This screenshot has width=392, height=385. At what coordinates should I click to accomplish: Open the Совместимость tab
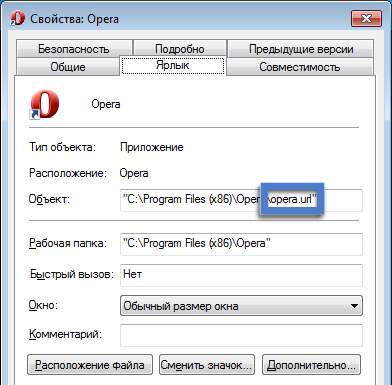(300, 67)
